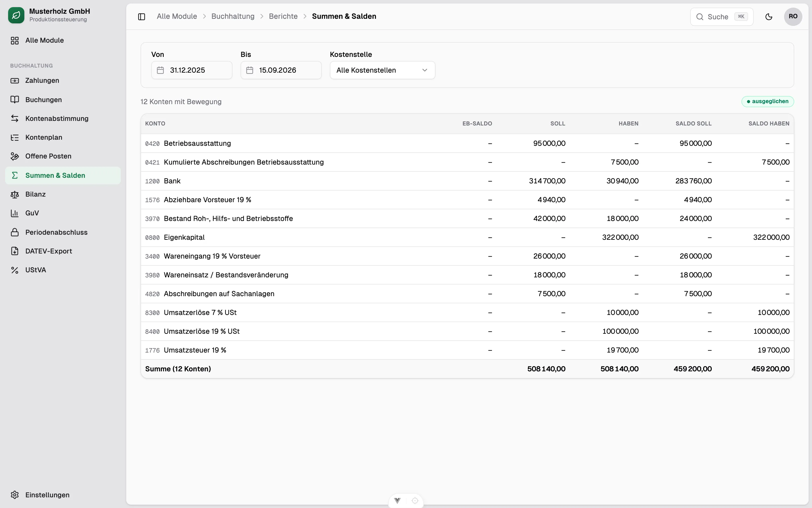The height and width of the screenshot is (508, 812).
Task: Click the UStVA percent icon
Action: coord(15,270)
